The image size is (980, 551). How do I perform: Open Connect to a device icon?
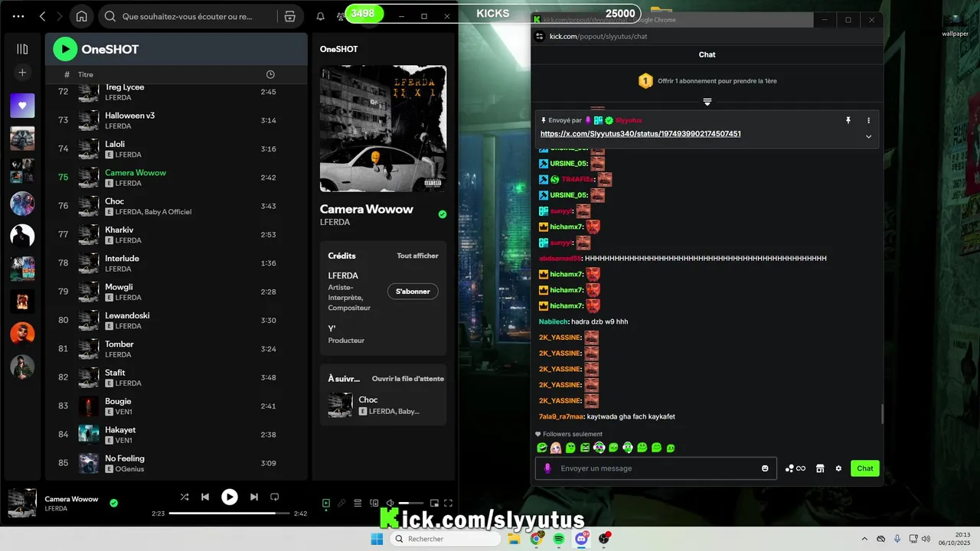click(x=374, y=503)
